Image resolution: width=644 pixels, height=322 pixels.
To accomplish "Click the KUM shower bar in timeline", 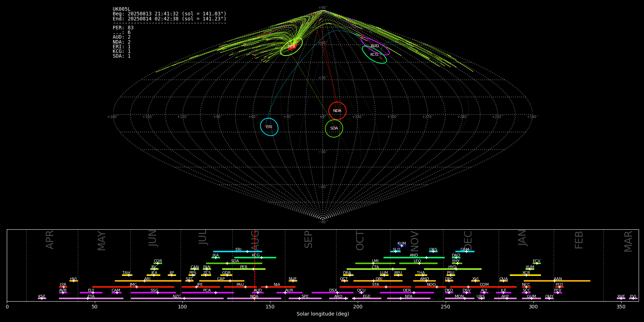I will 402,246.
